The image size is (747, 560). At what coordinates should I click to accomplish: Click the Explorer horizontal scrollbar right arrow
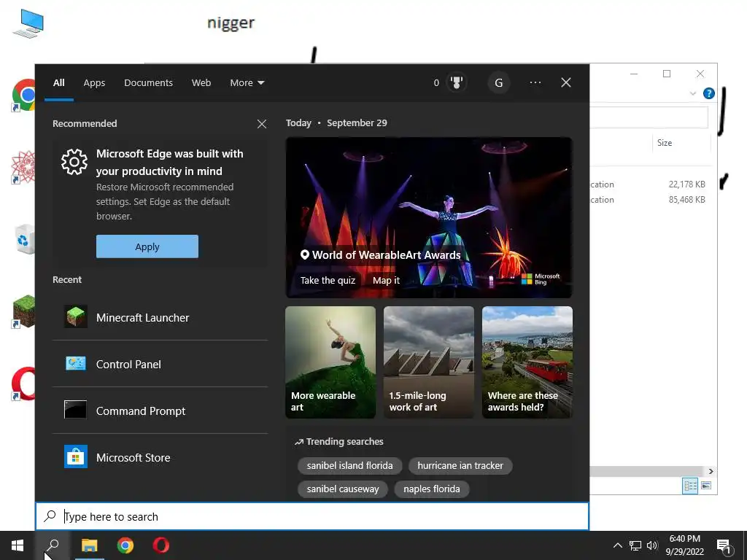tap(711, 471)
